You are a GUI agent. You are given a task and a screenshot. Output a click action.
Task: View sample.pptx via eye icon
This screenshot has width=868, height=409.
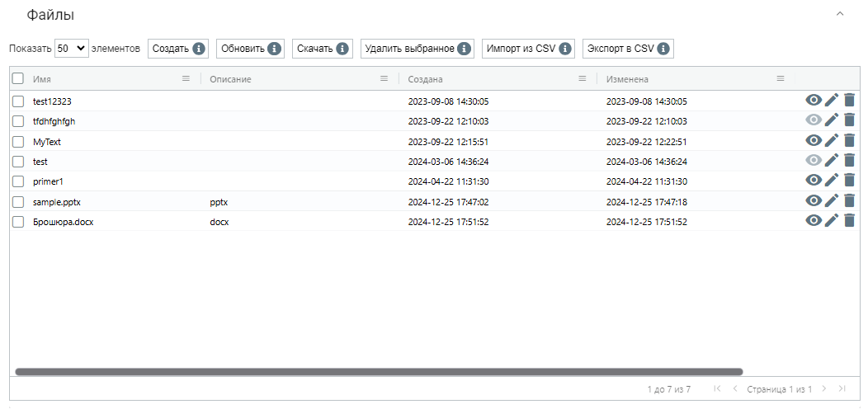(814, 200)
